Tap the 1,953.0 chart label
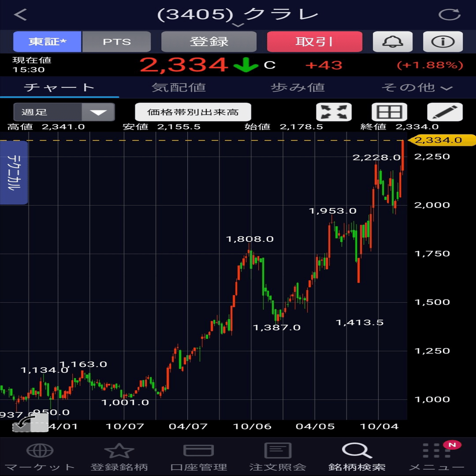The image size is (476, 476). pos(332,211)
